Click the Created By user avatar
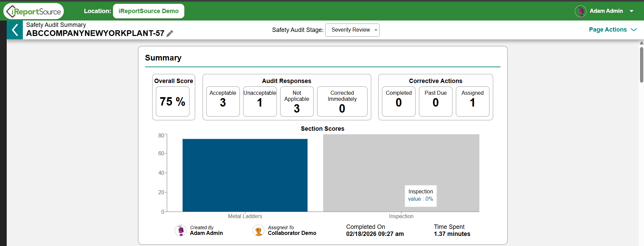644x246 pixels. 181,231
